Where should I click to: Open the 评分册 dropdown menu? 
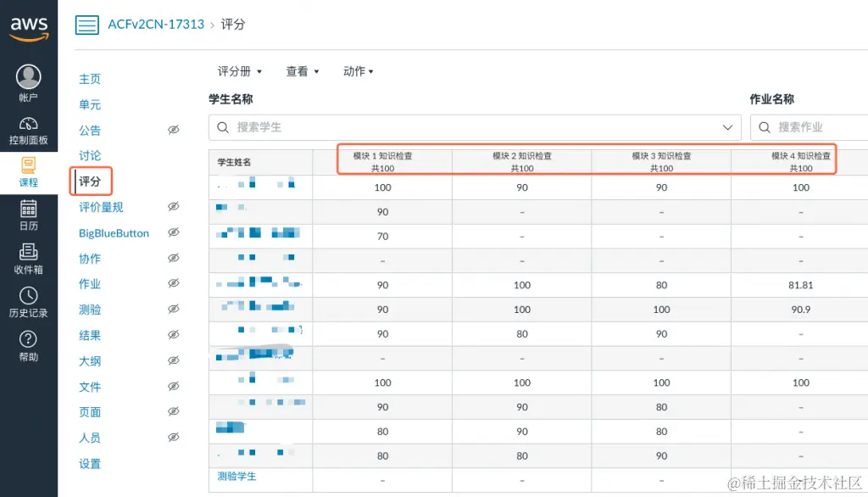(240, 71)
